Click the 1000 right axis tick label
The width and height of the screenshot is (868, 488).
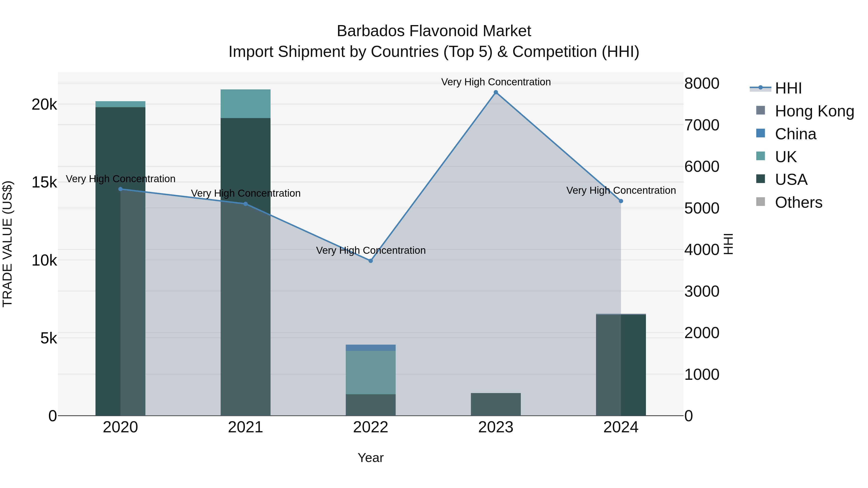(702, 374)
